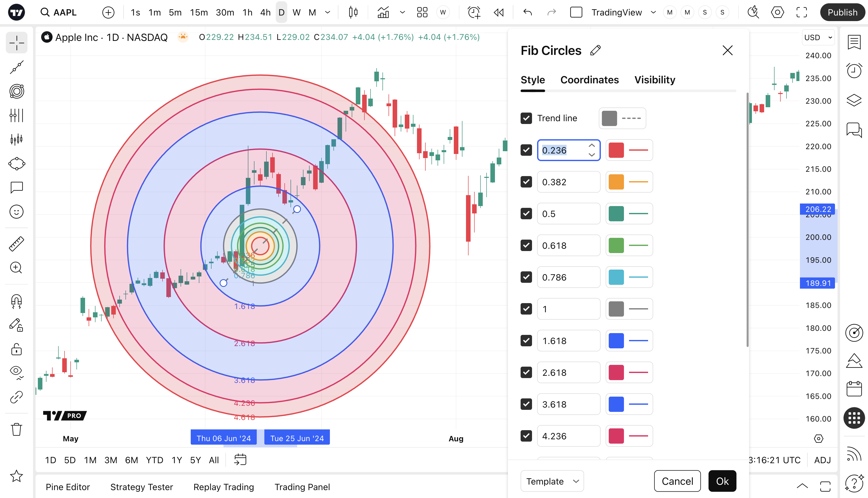Screen dimensions: 868x498
Task: Rename the Fib Circles drawing with pencil
Action: 595,51
